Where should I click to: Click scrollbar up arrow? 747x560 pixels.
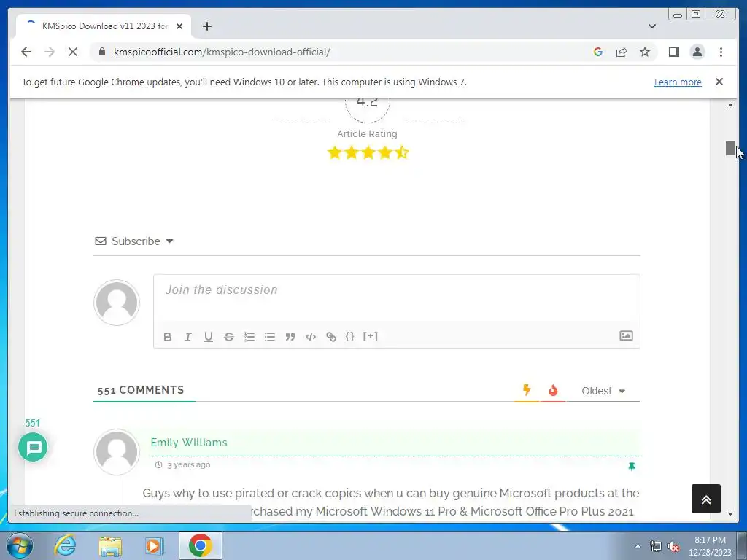coord(730,105)
